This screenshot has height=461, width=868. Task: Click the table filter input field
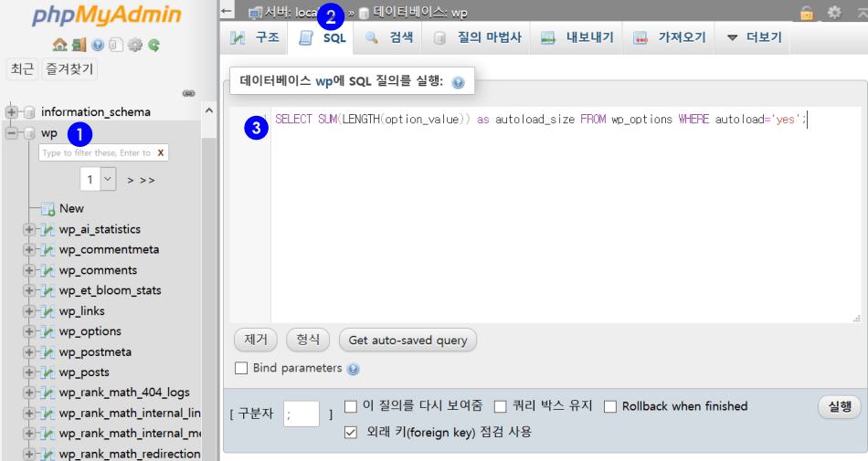point(96,152)
